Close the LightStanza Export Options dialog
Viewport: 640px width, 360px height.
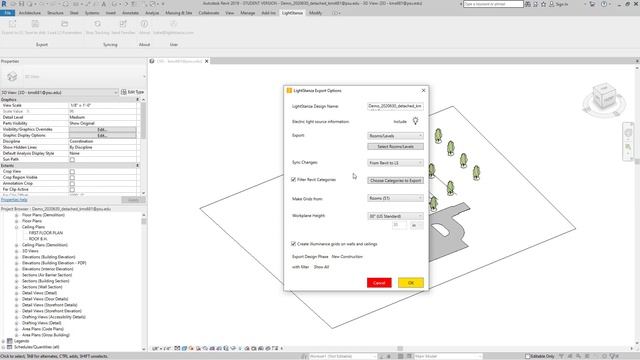(x=423, y=90)
